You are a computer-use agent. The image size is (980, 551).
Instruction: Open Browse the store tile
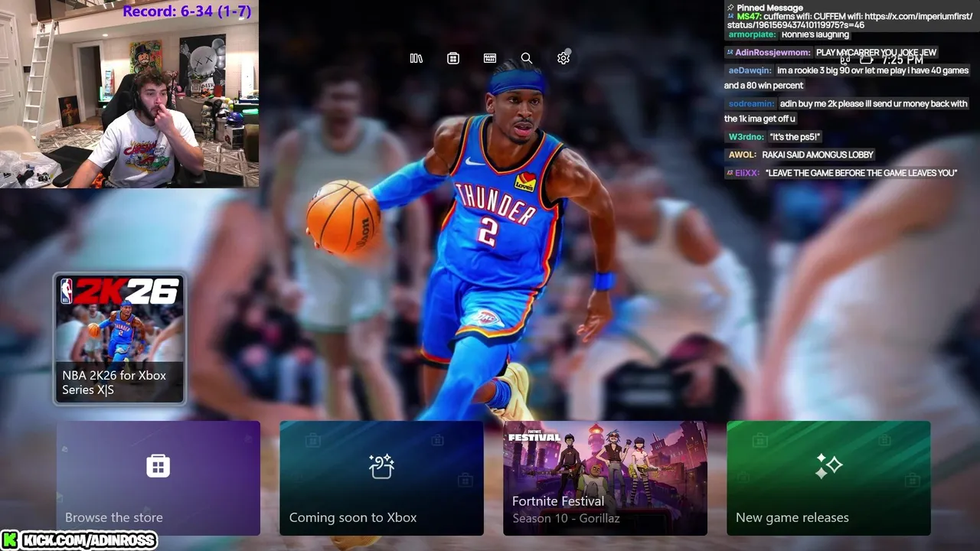point(158,478)
